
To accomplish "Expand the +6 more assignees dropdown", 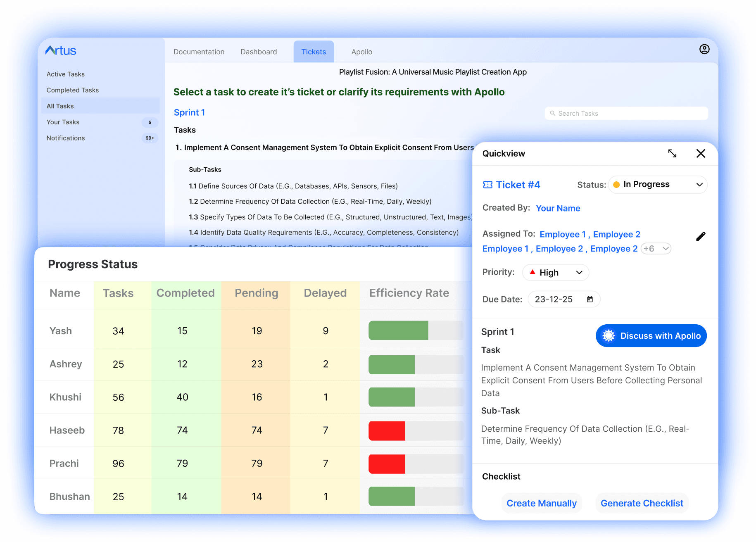I will [x=656, y=249].
